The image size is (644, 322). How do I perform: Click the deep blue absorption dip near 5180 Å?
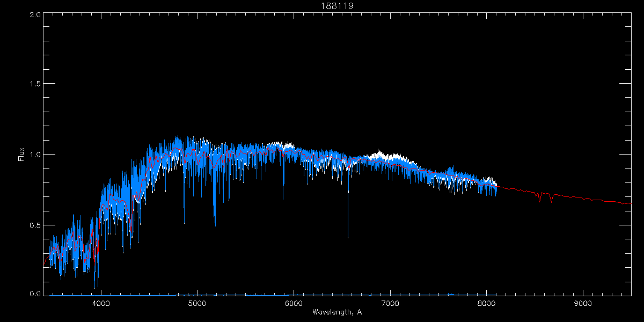pyautogui.click(x=215, y=193)
